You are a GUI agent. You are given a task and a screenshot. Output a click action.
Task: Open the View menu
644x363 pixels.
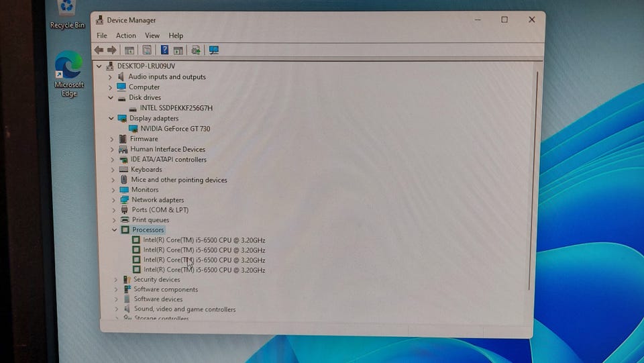152,36
